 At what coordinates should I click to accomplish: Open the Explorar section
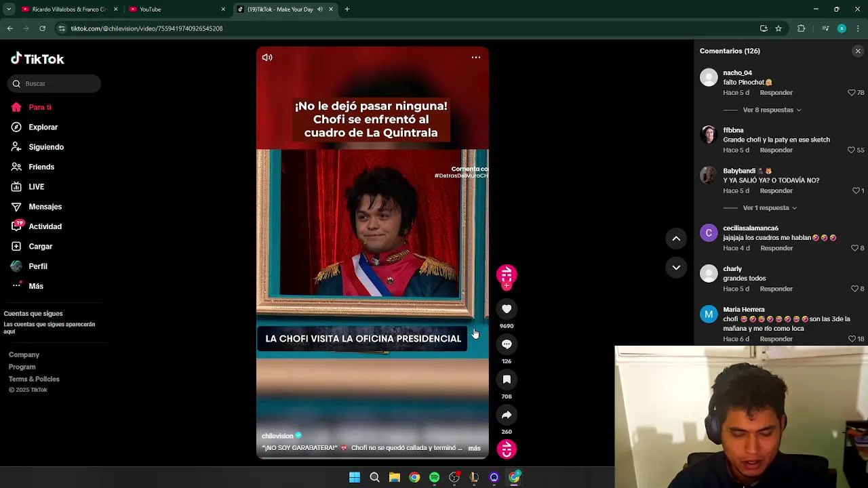pos(34,127)
